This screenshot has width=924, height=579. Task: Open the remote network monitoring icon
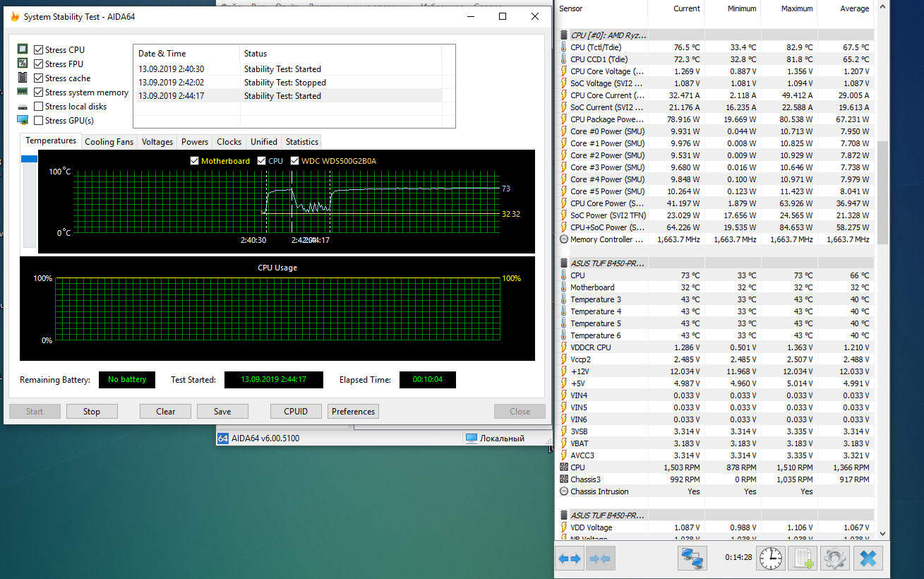point(692,559)
